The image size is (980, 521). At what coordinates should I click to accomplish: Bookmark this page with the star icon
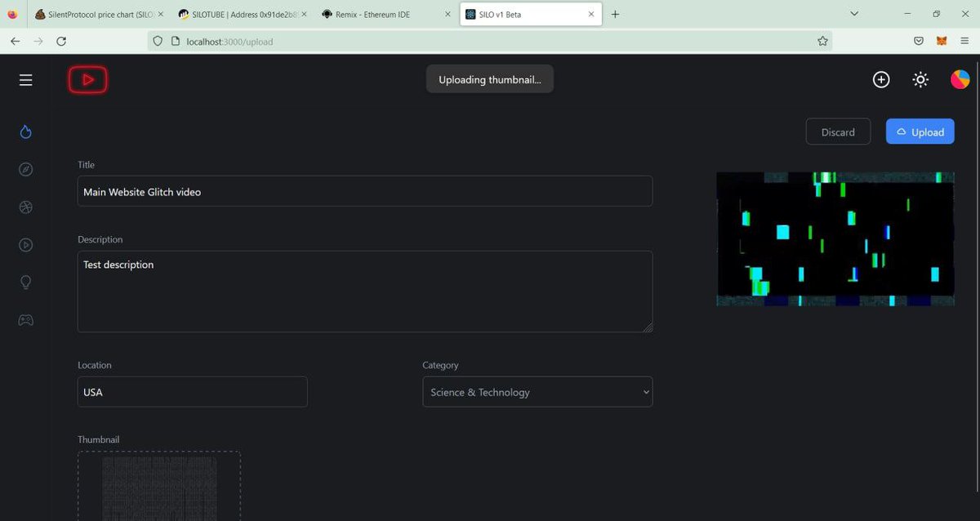(x=822, y=41)
